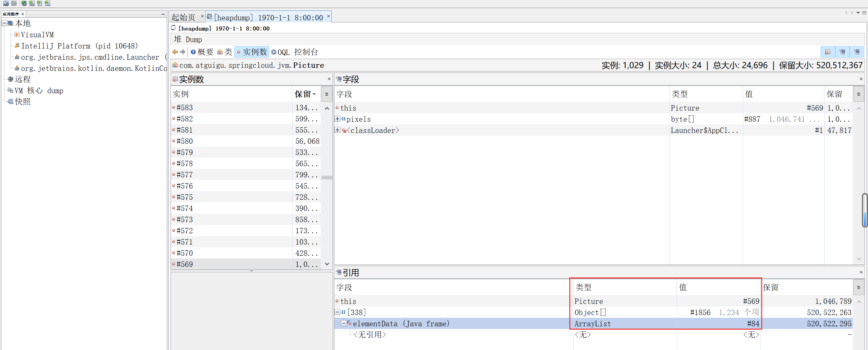Select instance #573 in the list
Viewport: 868px width, 350px height.
[246, 219]
